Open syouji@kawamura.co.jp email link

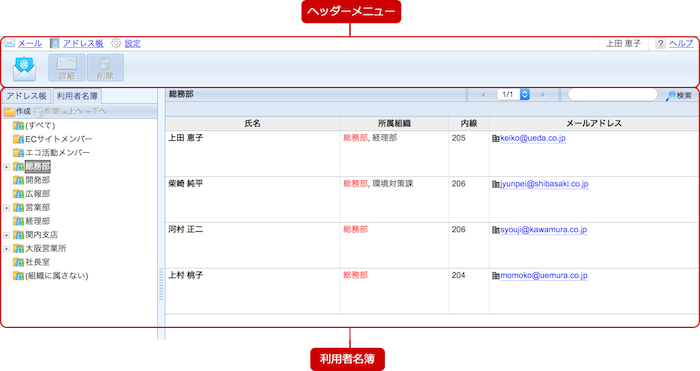point(543,230)
